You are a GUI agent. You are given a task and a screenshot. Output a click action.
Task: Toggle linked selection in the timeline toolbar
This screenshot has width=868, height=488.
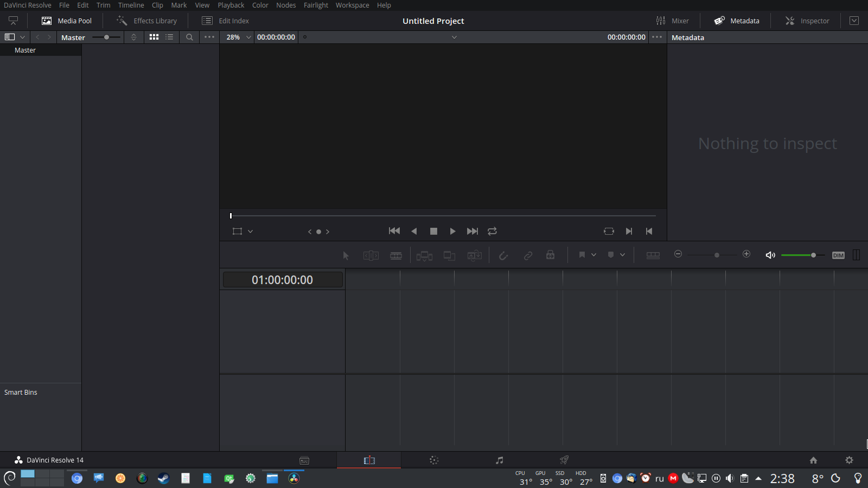pos(528,255)
